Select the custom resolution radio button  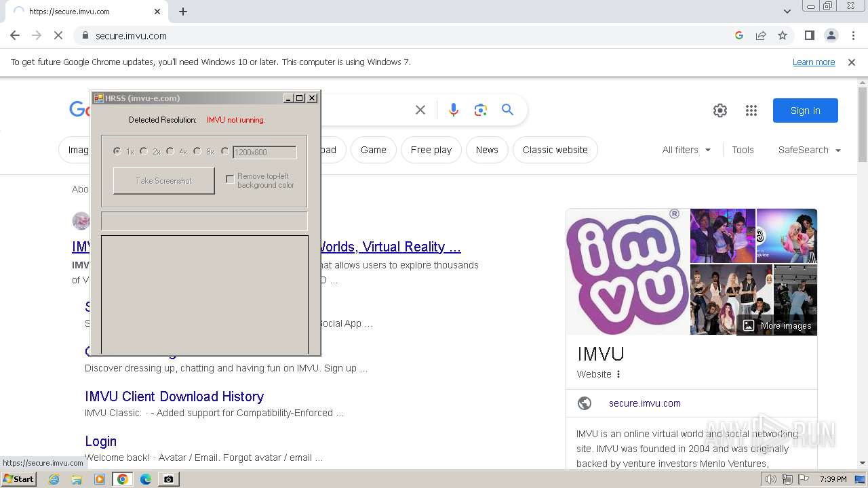(225, 152)
